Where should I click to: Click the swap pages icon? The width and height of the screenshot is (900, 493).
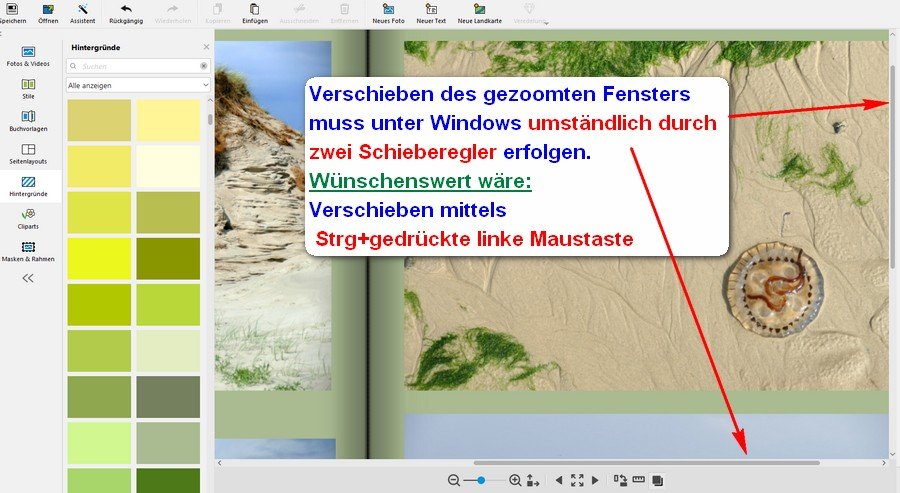pyautogui.click(x=620, y=480)
